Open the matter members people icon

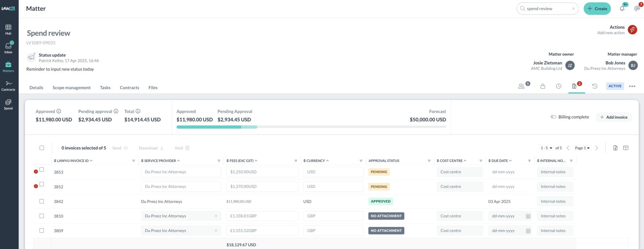pos(521,86)
